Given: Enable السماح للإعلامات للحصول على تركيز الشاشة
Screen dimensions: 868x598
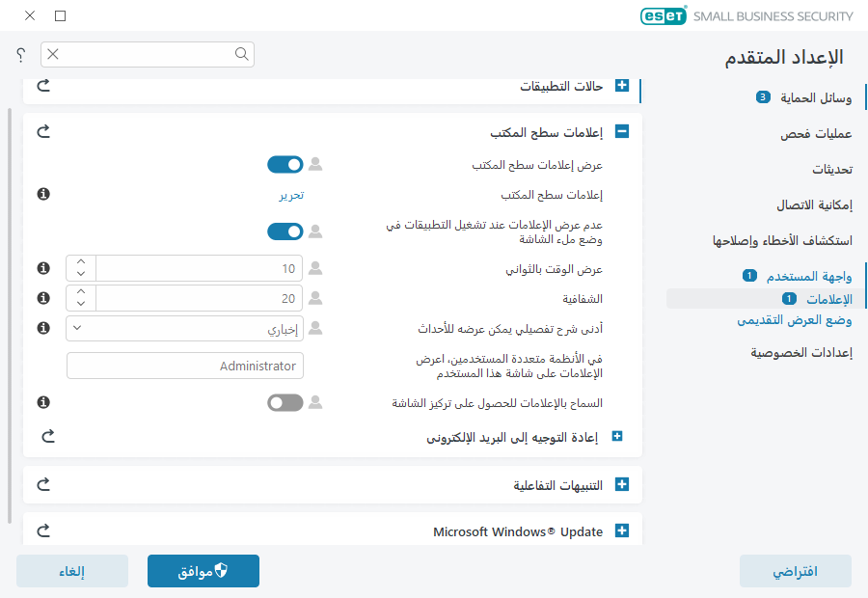Looking at the screenshot, I should (285, 402).
